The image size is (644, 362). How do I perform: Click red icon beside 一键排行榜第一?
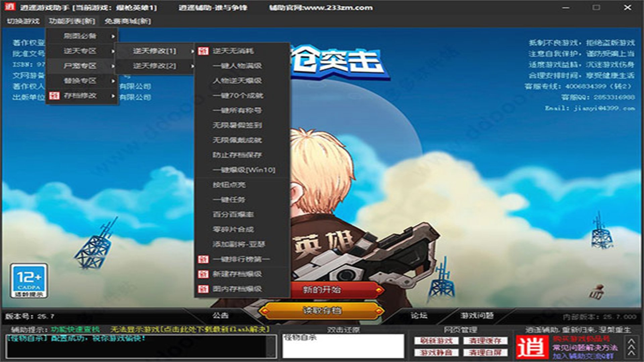(x=203, y=259)
